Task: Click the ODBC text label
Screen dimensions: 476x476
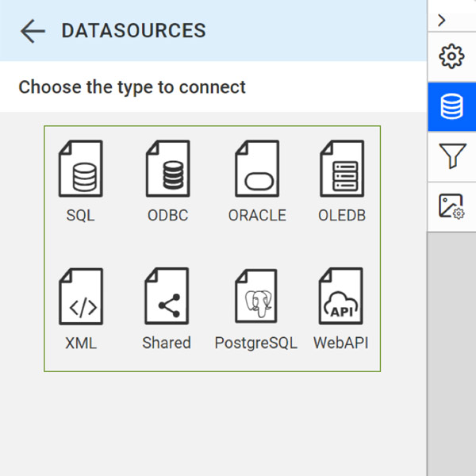Action: click(x=168, y=215)
